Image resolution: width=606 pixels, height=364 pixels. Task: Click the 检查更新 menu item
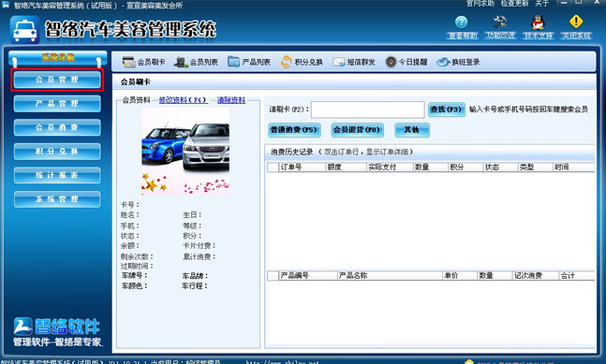click(x=514, y=4)
